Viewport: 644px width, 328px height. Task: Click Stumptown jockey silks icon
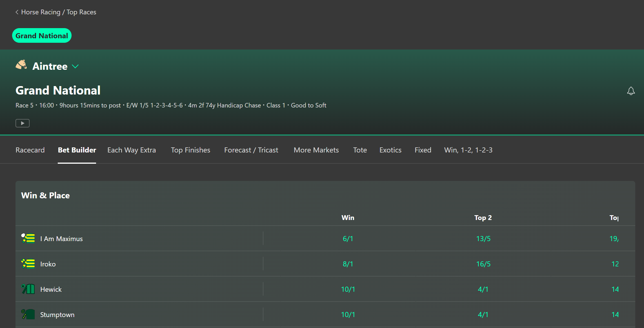point(28,314)
